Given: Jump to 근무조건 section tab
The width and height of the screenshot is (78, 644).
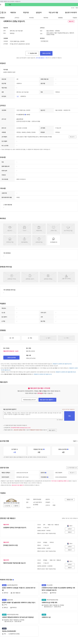Looking at the screenshot, I should point(17,18).
